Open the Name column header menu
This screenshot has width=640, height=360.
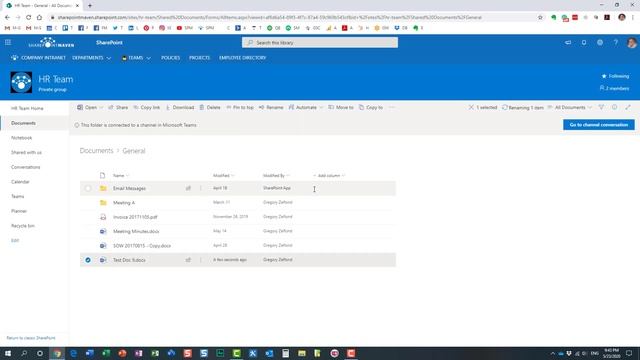click(x=121, y=176)
